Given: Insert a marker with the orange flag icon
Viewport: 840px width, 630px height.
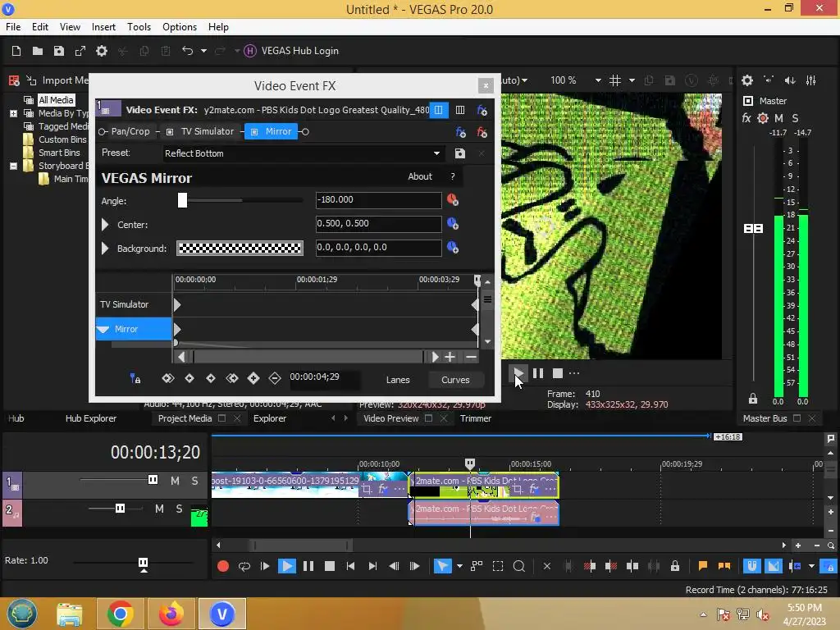Looking at the screenshot, I should coord(703,566).
